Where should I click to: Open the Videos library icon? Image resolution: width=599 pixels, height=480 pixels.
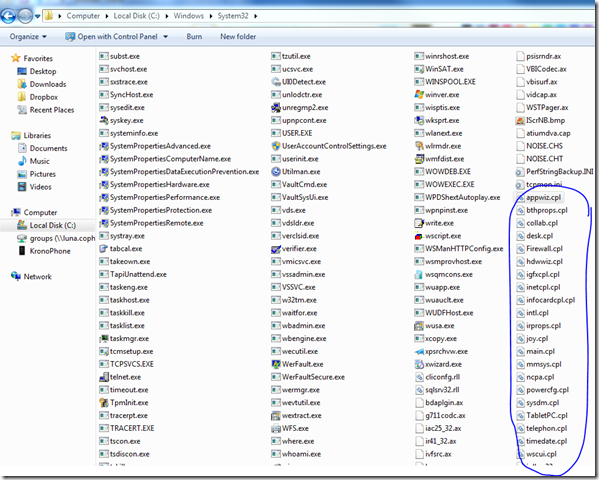click(x=22, y=187)
